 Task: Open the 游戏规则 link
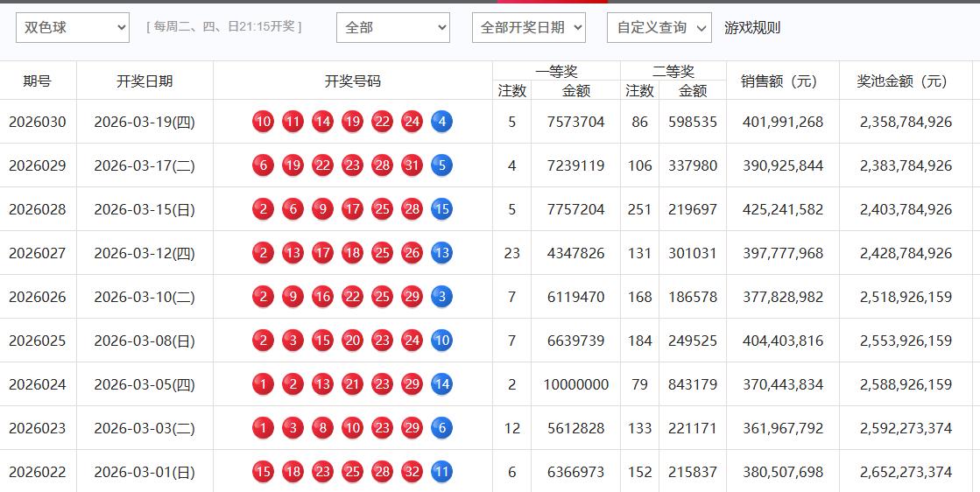[x=752, y=27]
